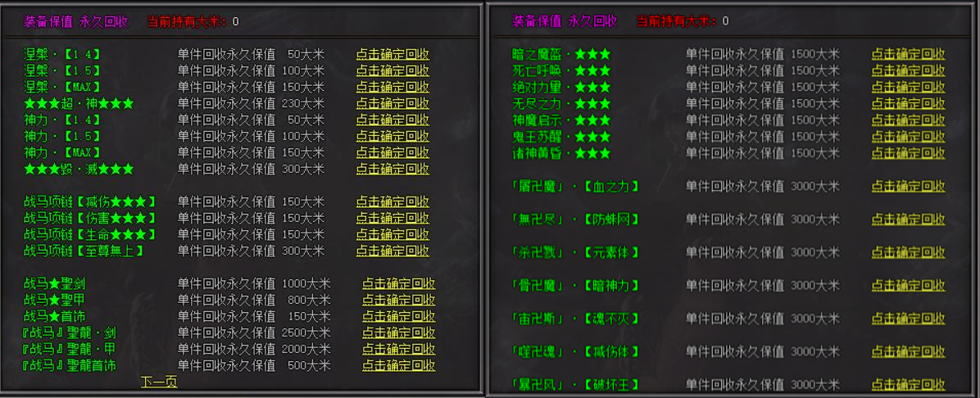
Task: Recycle 「暴卍风」·【破坏王】 for 3000大米
Action: click(908, 384)
